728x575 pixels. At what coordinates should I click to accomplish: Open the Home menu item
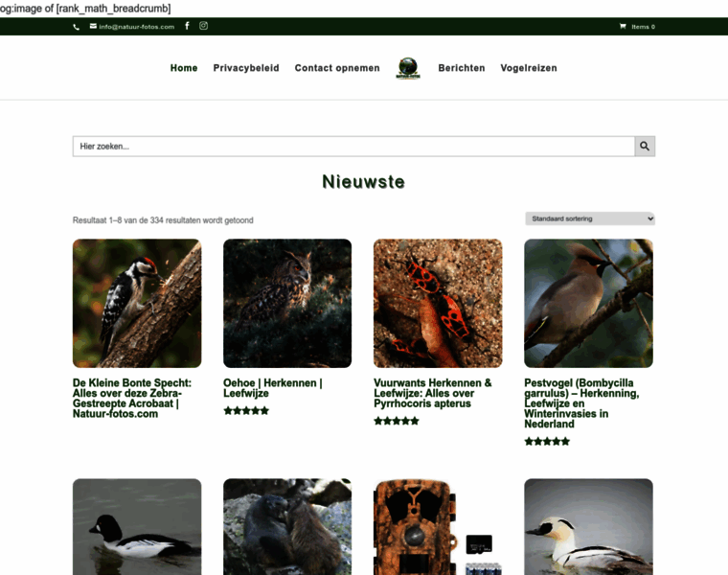point(184,68)
